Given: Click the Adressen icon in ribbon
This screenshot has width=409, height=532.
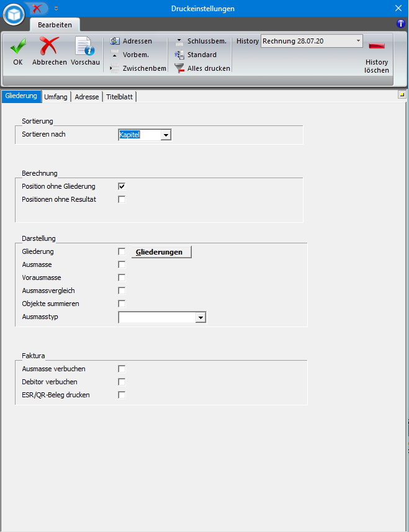Looking at the screenshot, I should pyautogui.click(x=115, y=41).
